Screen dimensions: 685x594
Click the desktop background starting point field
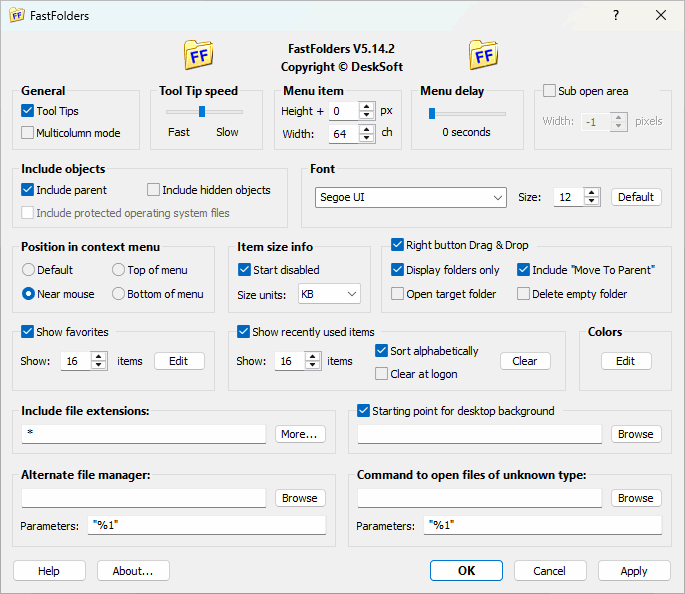tap(480, 434)
